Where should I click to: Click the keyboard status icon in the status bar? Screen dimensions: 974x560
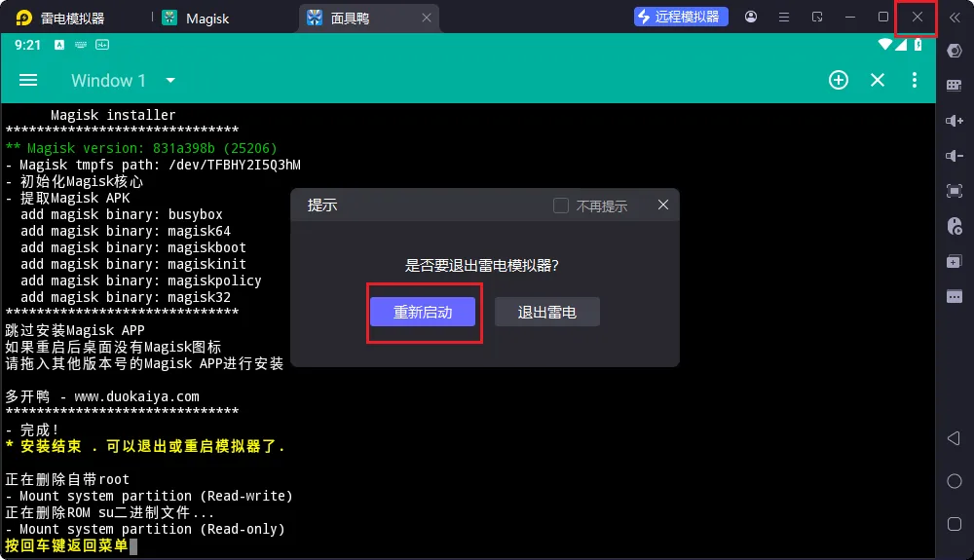point(81,45)
